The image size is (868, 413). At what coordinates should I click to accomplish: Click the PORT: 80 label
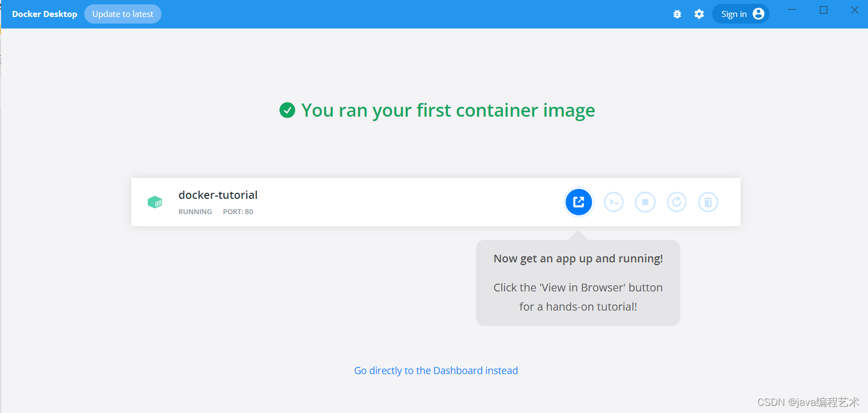tap(238, 212)
